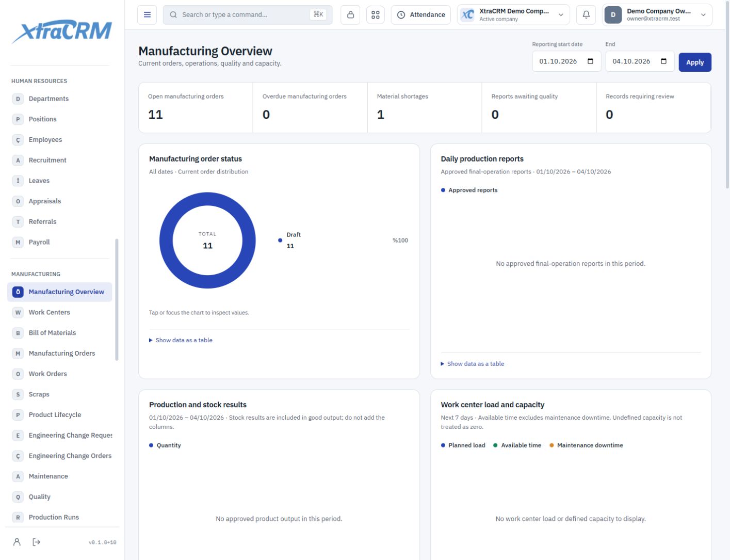The width and height of the screenshot is (730, 560).
Task: Open calendar picker for reporting start date
Action: pyautogui.click(x=591, y=61)
